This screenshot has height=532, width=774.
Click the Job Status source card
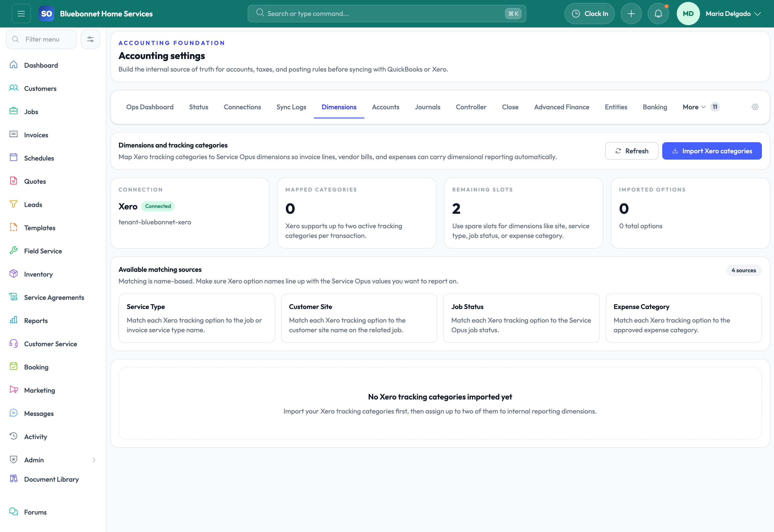pos(521,318)
